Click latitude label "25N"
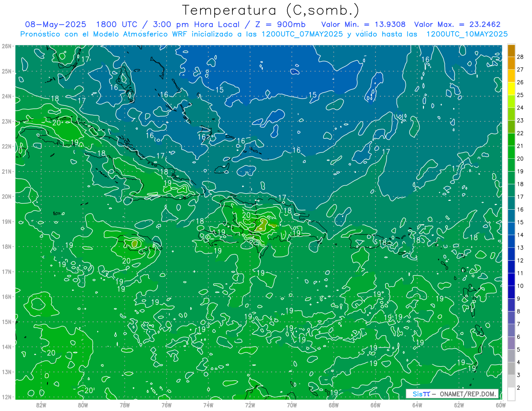The image size is (532, 411). [x=7, y=71]
